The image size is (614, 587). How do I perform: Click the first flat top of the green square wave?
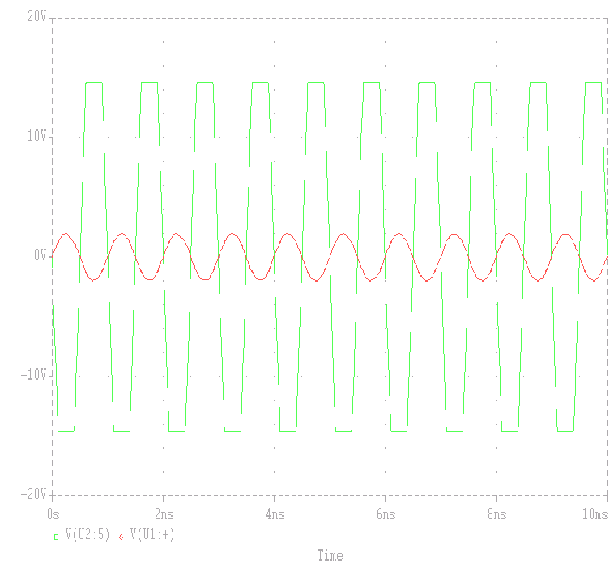pyautogui.click(x=94, y=83)
